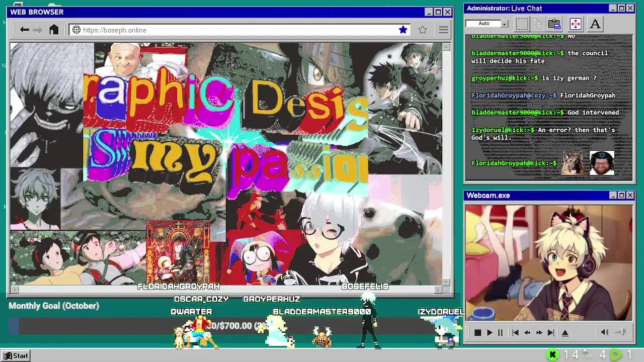Select the dashed marquee tool in Live Chat
Screen dimensions: 644x362
pos(522,24)
